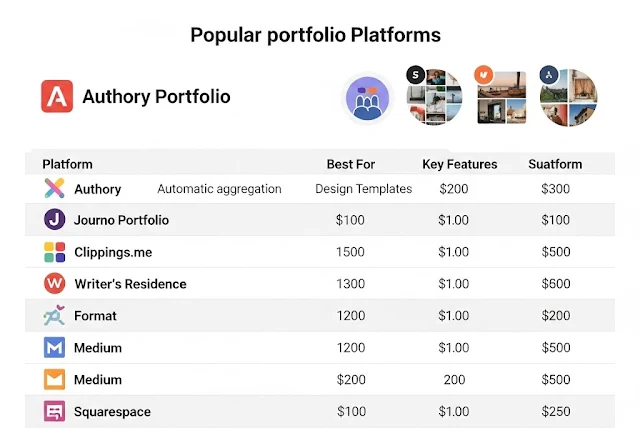Click the Key Features column header
Image resolution: width=640 pixels, height=448 pixels.
tap(459, 164)
